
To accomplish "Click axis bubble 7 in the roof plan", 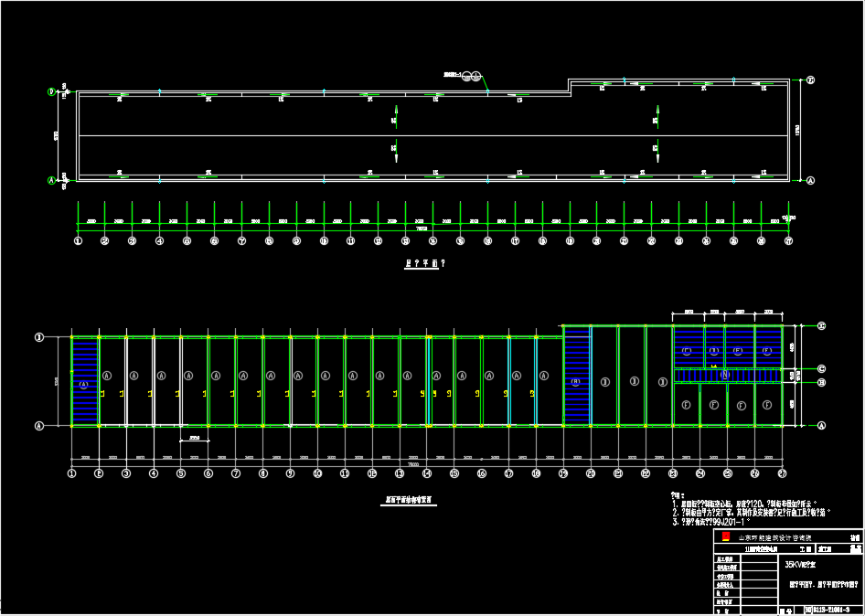I will coord(241,241).
